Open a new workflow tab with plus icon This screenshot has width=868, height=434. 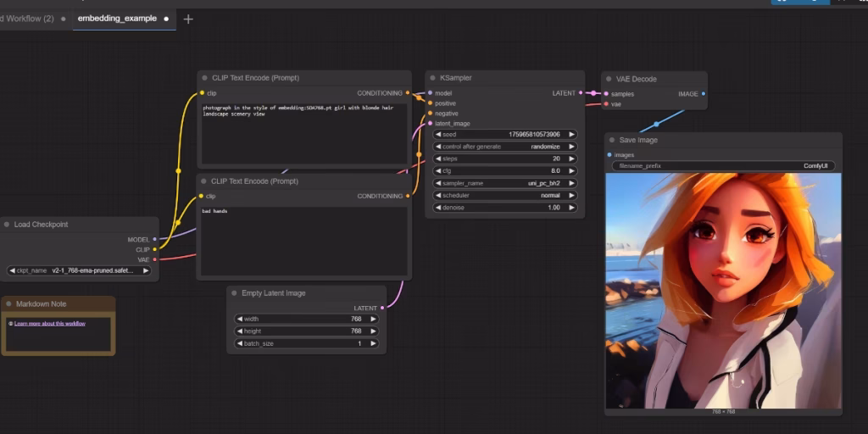click(x=188, y=19)
